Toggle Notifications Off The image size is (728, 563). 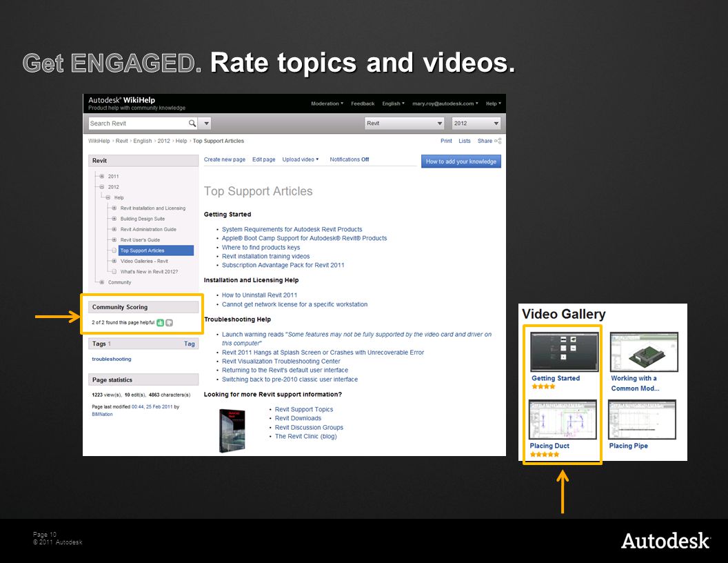(349, 159)
